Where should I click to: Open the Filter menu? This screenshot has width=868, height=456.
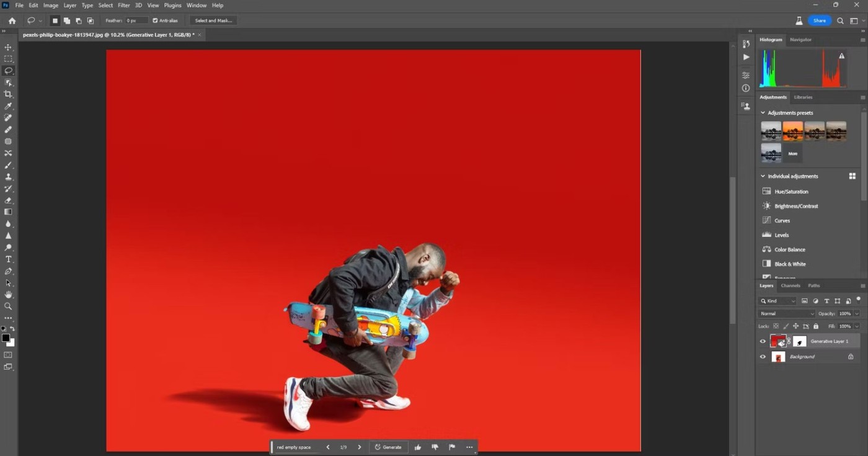pos(124,5)
